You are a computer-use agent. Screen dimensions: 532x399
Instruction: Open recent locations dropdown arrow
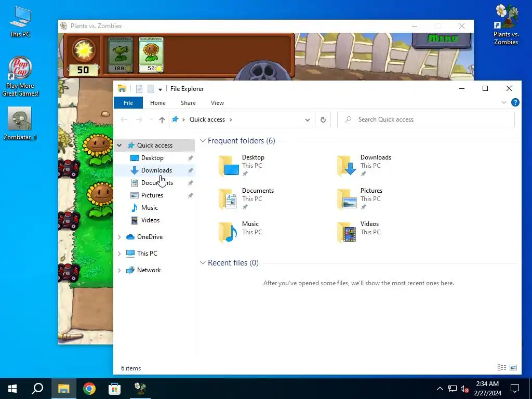tap(151, 120)
